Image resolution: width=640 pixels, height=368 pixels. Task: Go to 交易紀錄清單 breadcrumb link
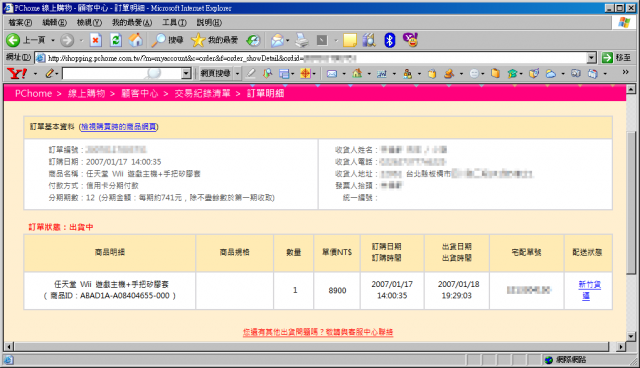202,93
